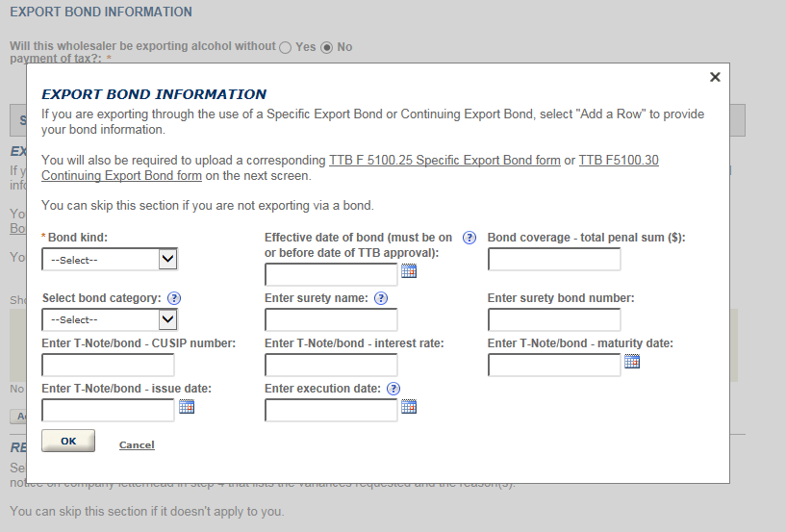Viewport: 786px width, 532px height.
Task: Select No for exporting without tax payment
Action: pyautogui.click(x=327, y=48)
